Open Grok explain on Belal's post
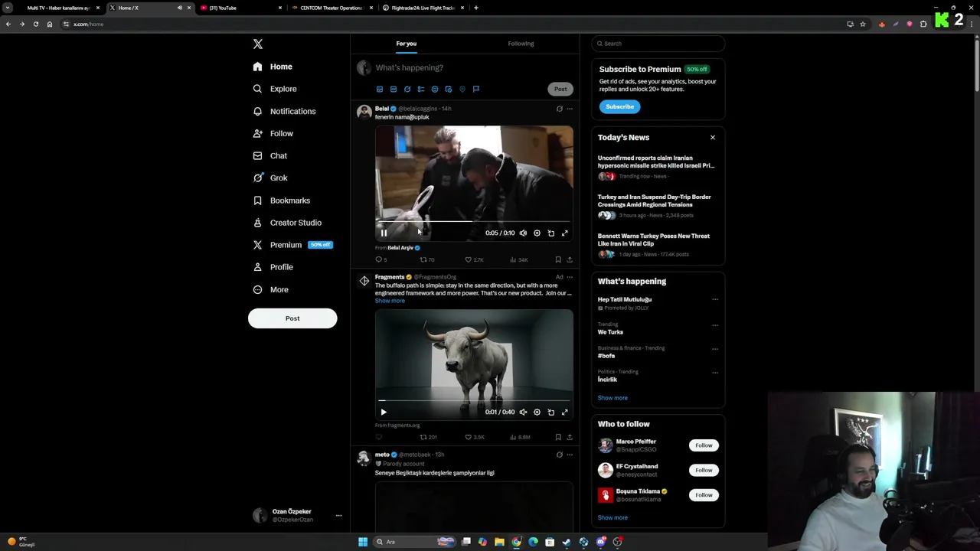Screen dimensions: 980x551 point(559,109)
